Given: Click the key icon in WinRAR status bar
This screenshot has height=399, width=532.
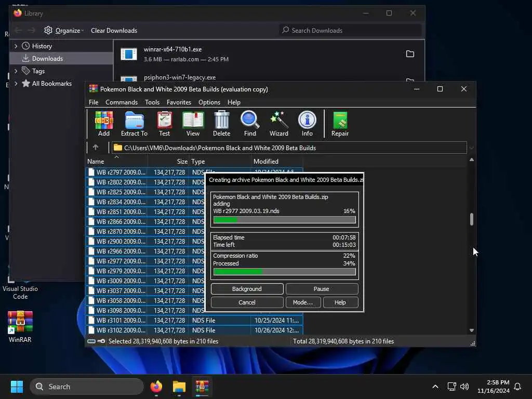Looking at the screenshot, I should point(101,341).
